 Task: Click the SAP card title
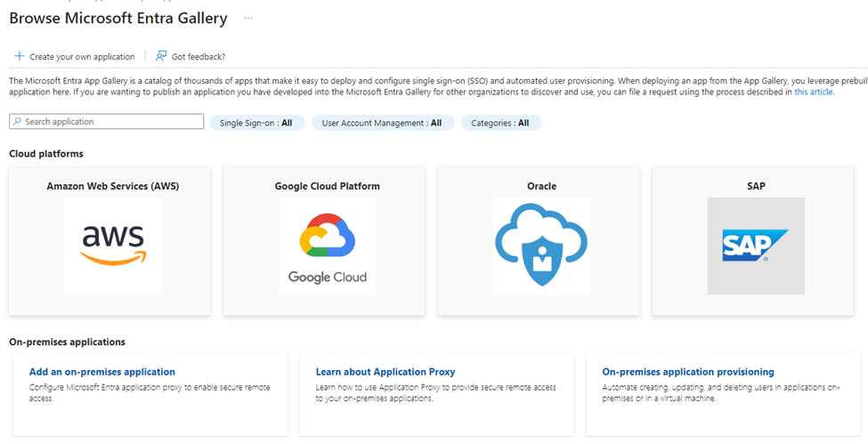(756, 186)
